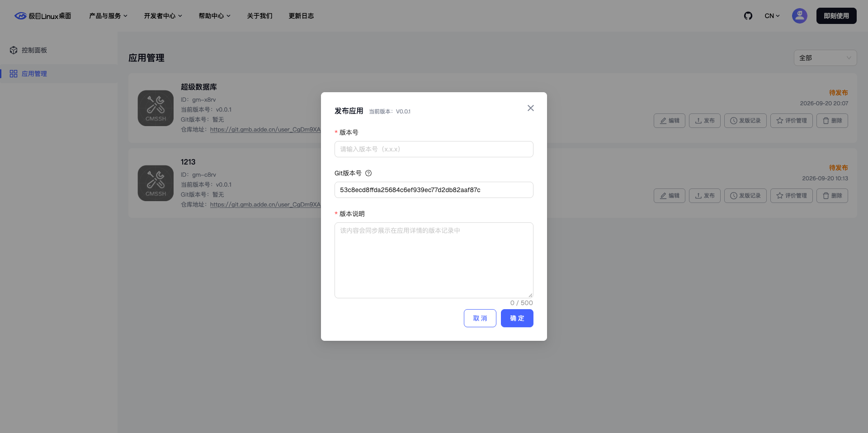Click the 极目Linux桌面 logo

(x=43, y=16)
